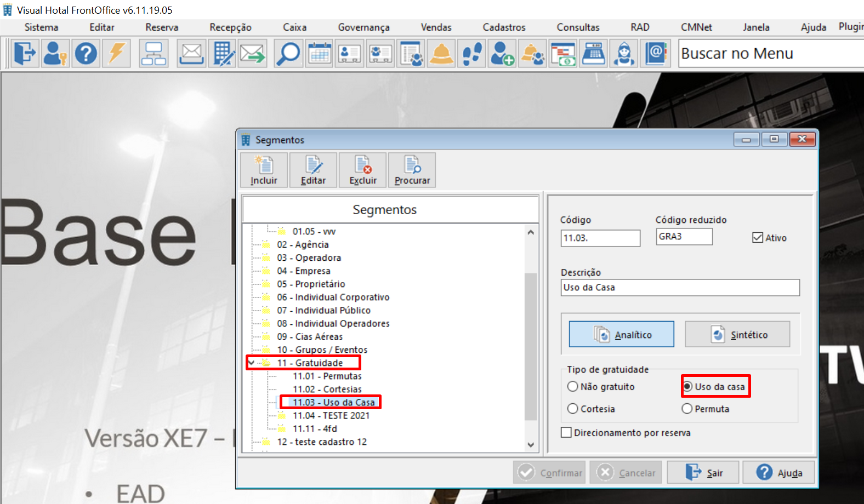The image size is (864, 504).
Task: Open the cash register toolbar icon
Action: [594, 54]
